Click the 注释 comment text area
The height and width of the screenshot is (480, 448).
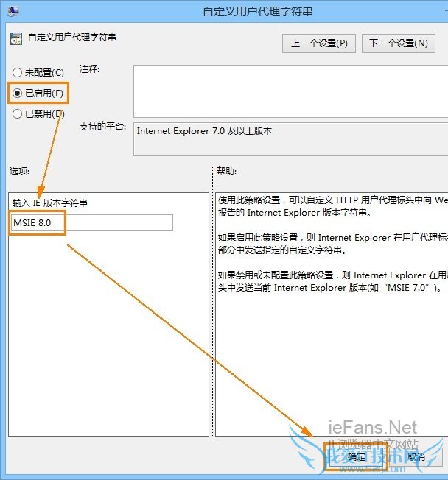coord(291,91)
